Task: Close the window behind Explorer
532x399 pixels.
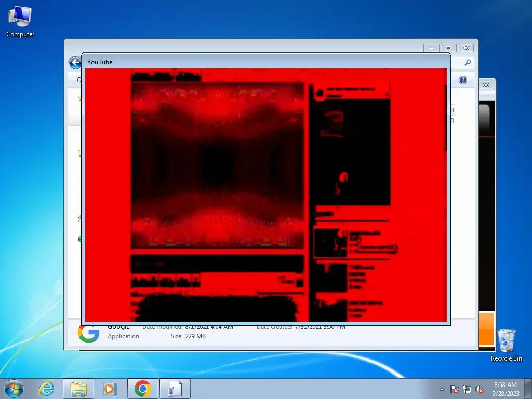Action: 486,85
